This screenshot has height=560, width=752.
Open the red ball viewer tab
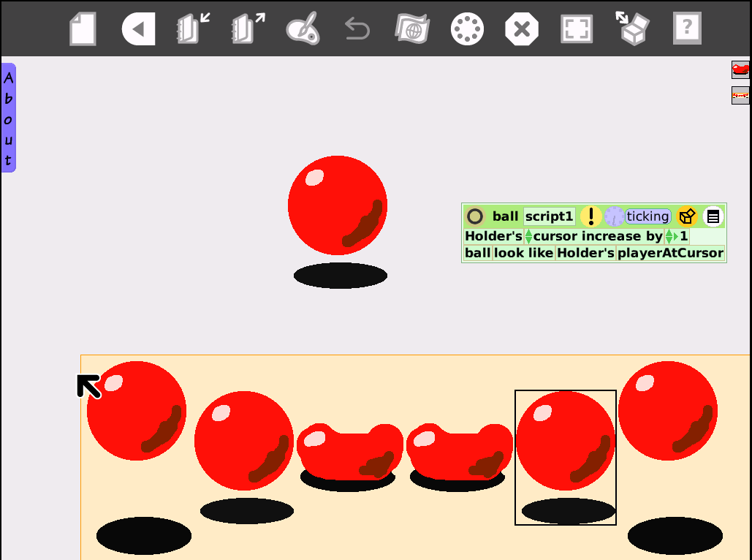pyautogui.click(x=740, y=69)
